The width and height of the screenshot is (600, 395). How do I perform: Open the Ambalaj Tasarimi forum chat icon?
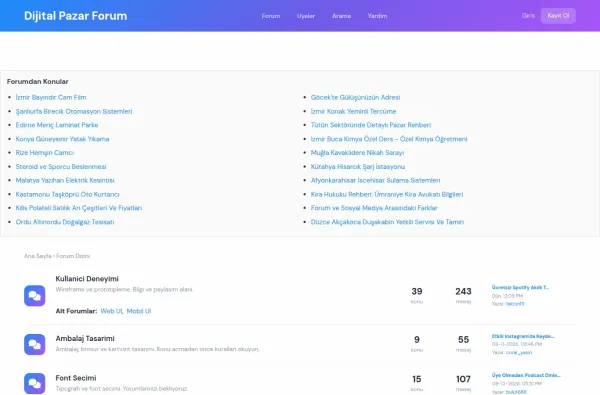point(34,344)
